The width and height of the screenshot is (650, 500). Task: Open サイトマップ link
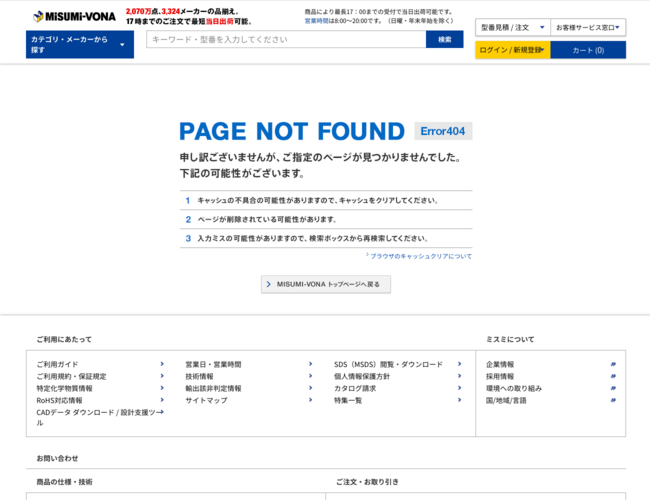click(x=206, y=400)
